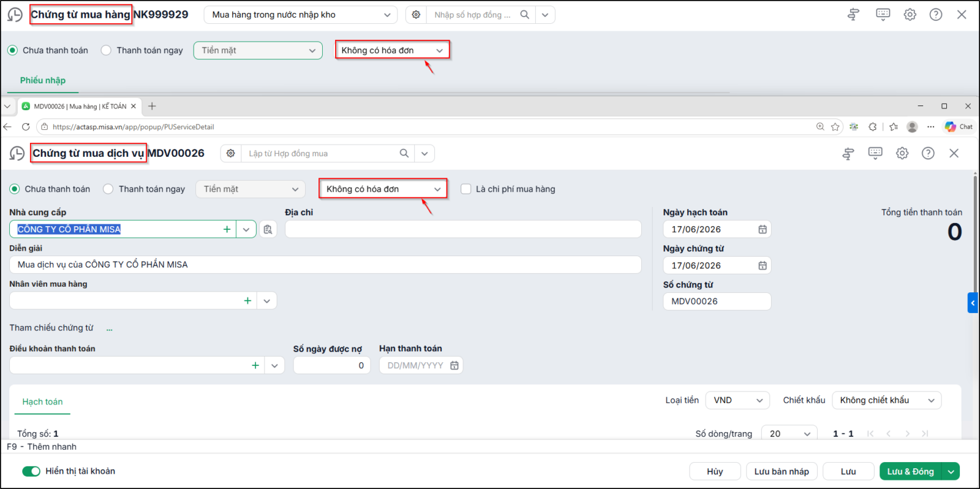Expand Nhà cung cấp supplier list arrow
The height and width of the screenshot is (489, 980).
[246, 229]
